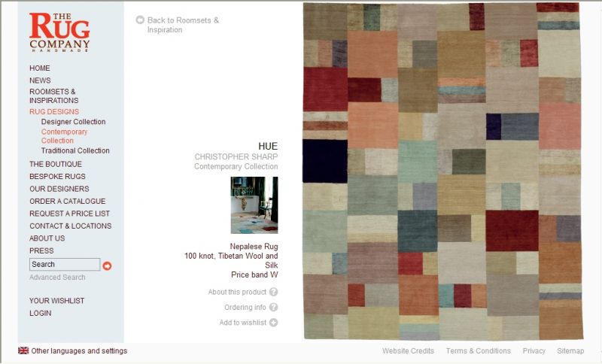Image resolution: width=602 pixels, height=364 pixels.
Task: Click the Request a Price List link
Action: click(69, 214)
